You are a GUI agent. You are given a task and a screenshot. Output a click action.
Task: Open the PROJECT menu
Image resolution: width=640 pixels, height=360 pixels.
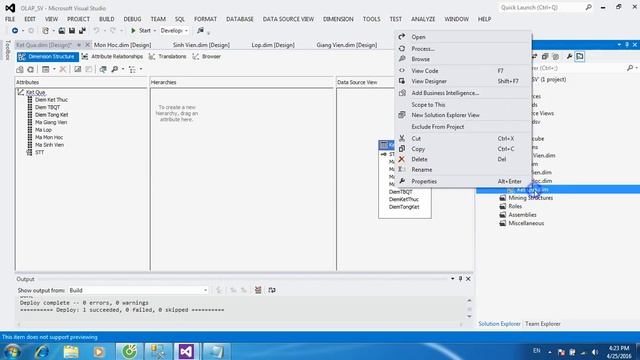(x=78, y=19)
